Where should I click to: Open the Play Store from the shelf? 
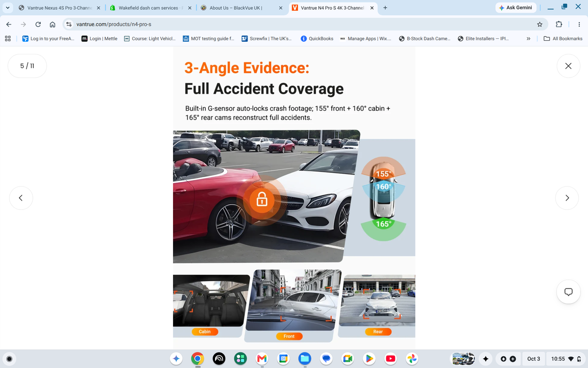pos(369,359)
